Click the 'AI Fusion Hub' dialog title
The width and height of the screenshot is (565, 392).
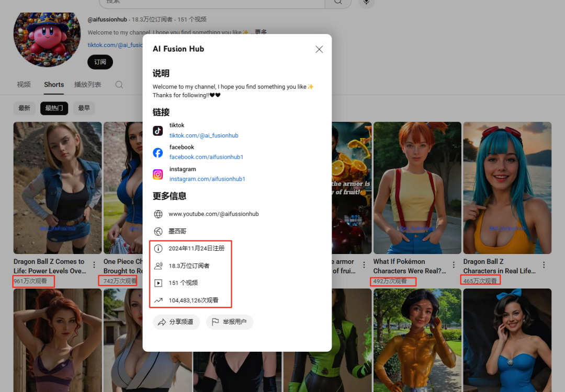coord(178,49)
